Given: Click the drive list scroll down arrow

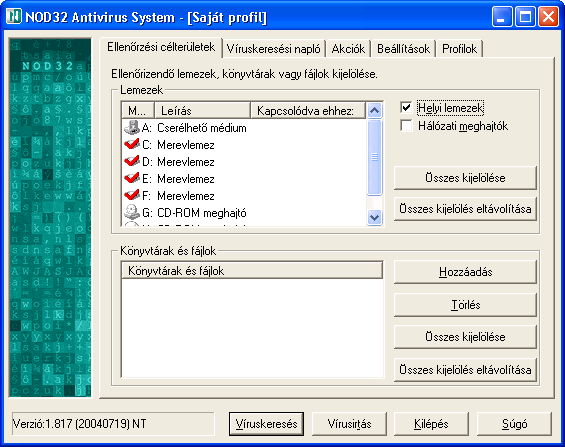Looking at the screenshot, I should click(374, 218).
